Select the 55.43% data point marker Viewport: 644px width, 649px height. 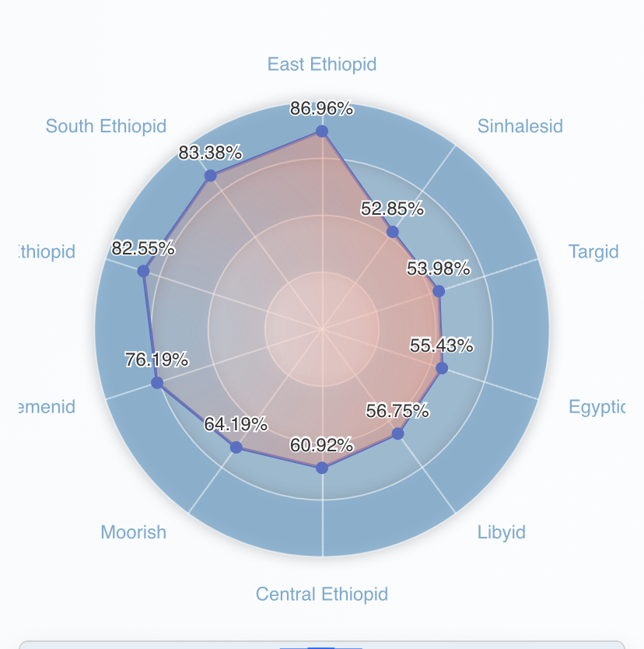pyautogui.click(x=442, y=368)
